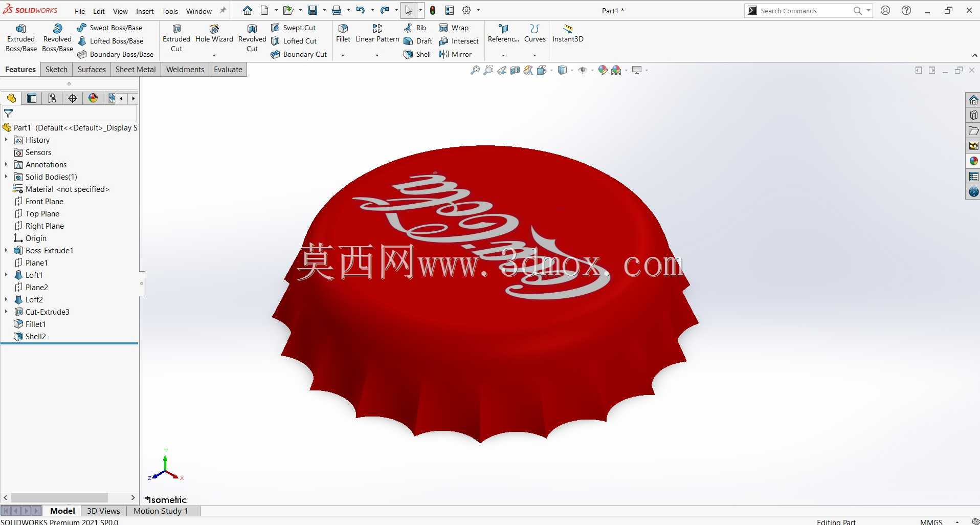
Task: Switch to the Sketch tab
Action: [x=56, y=70]
